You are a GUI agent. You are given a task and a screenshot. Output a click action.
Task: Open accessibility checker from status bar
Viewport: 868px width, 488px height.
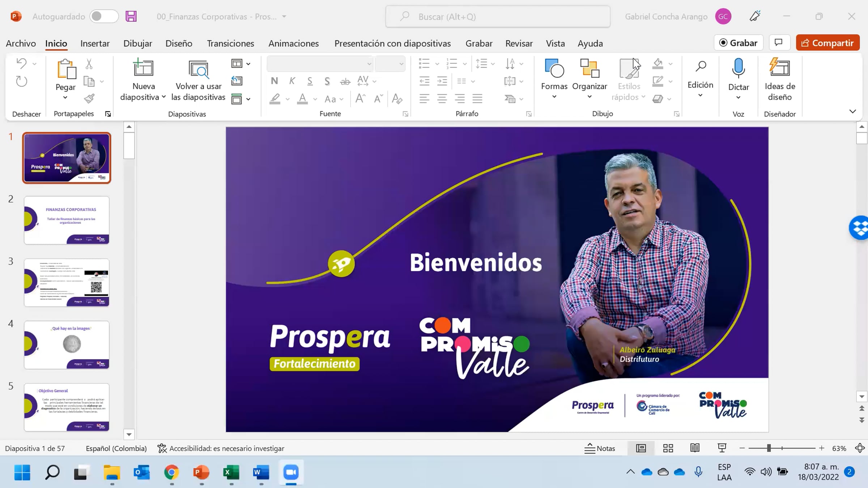221,448
